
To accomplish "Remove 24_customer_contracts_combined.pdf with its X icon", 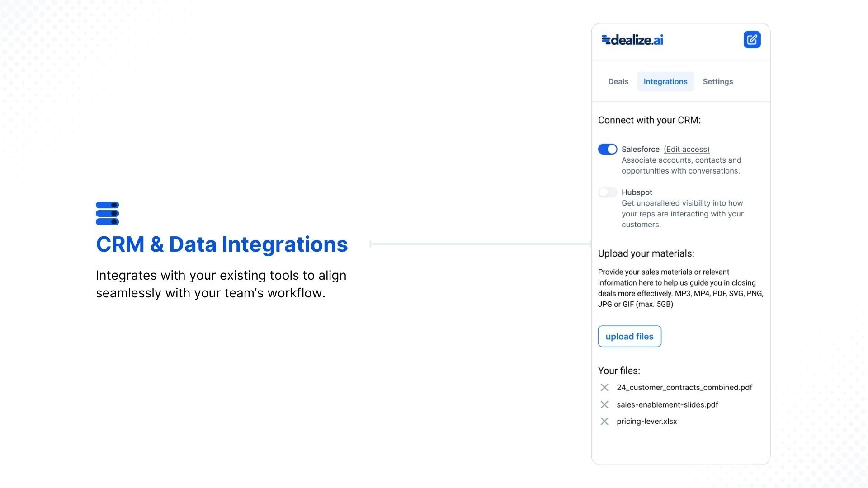I will [604, 388].
